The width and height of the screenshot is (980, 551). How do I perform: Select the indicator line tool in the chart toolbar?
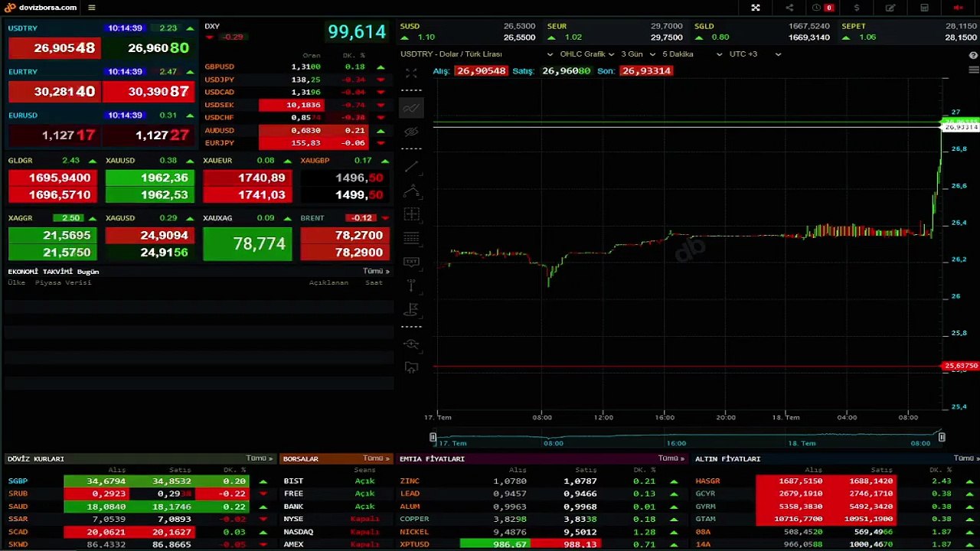[x=411, y=109]
